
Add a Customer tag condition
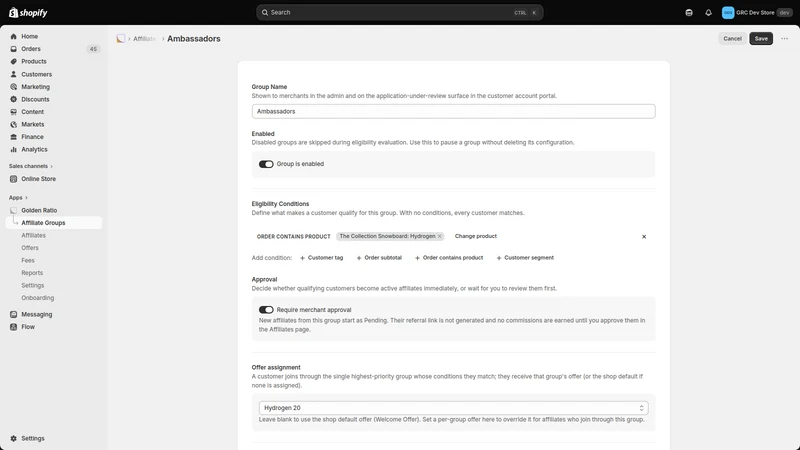click(x=321, y=258)
